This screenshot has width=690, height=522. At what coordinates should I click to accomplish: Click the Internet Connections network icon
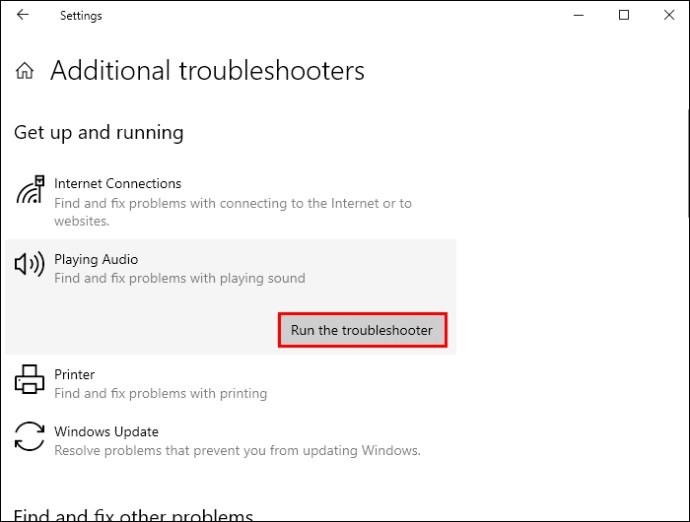tap(30, 190)
